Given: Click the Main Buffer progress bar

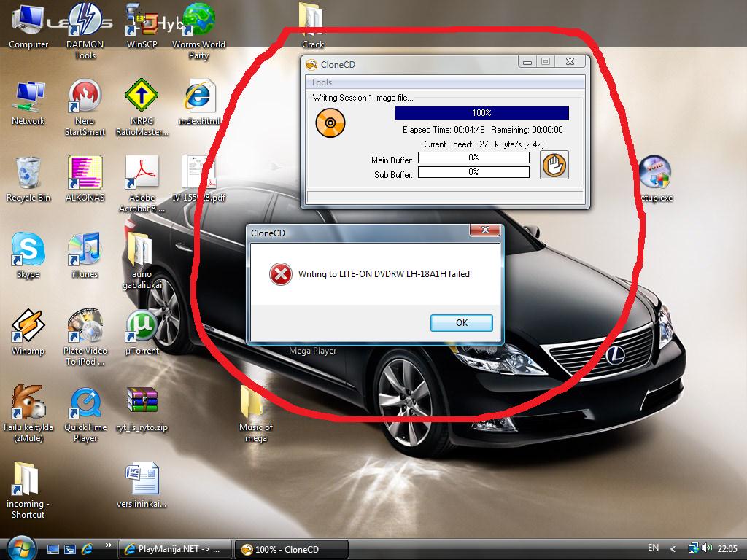Looking at the screenshot, I should 473,157.
